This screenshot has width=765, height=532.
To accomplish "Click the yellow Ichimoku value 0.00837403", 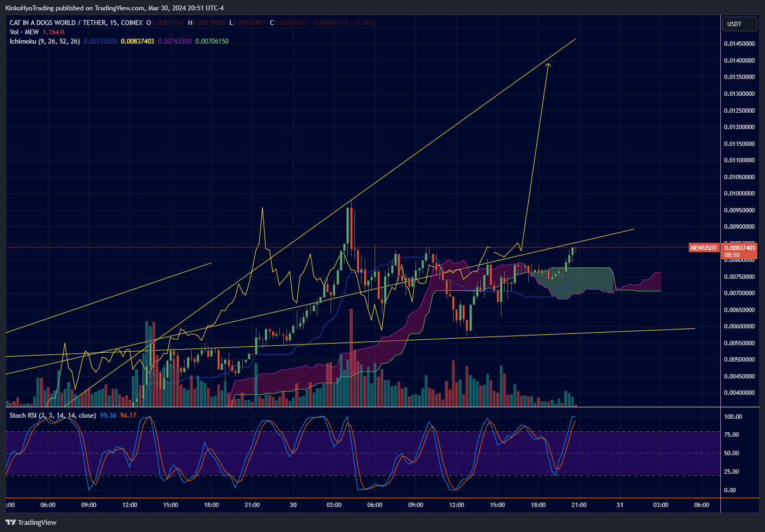I will (138, 41).
